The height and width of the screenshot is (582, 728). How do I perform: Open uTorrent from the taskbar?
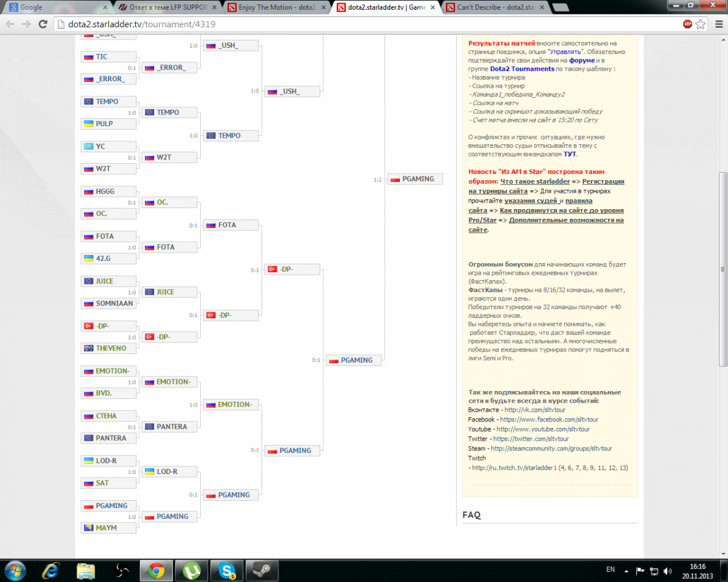pos(192,570)
